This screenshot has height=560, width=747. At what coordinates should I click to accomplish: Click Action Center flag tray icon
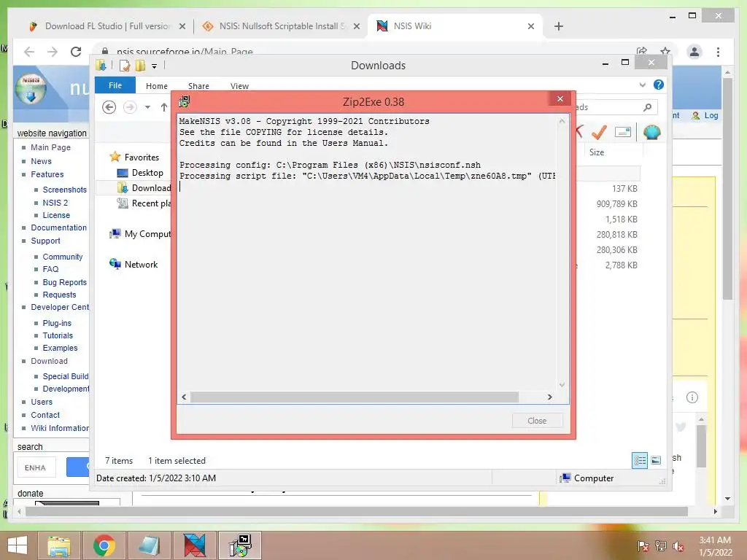click(643, 546)
